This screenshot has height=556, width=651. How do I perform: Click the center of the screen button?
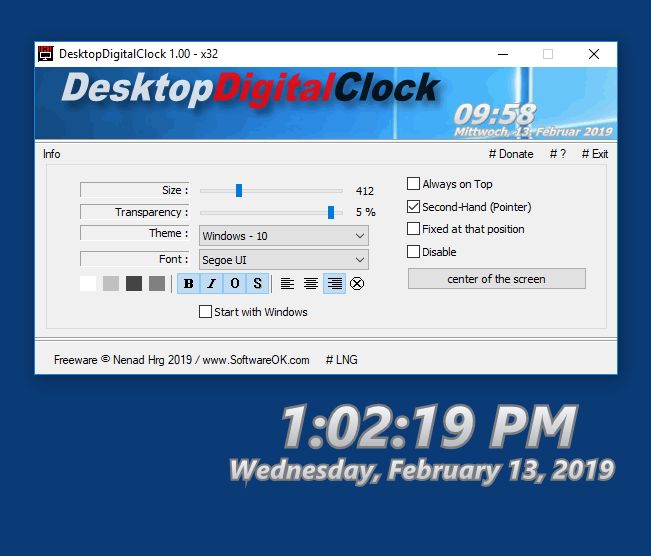pos(497,279)
